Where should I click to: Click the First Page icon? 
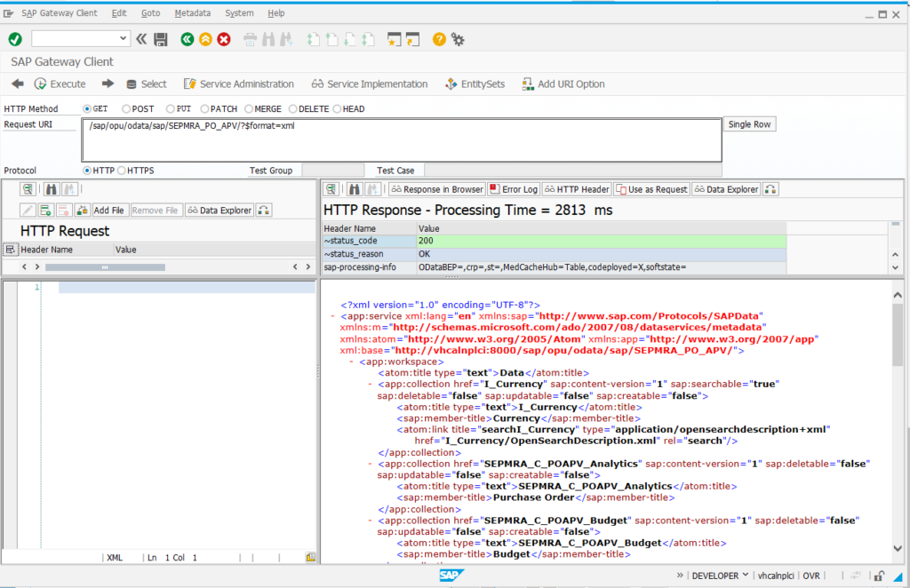(x=314, y=39)
